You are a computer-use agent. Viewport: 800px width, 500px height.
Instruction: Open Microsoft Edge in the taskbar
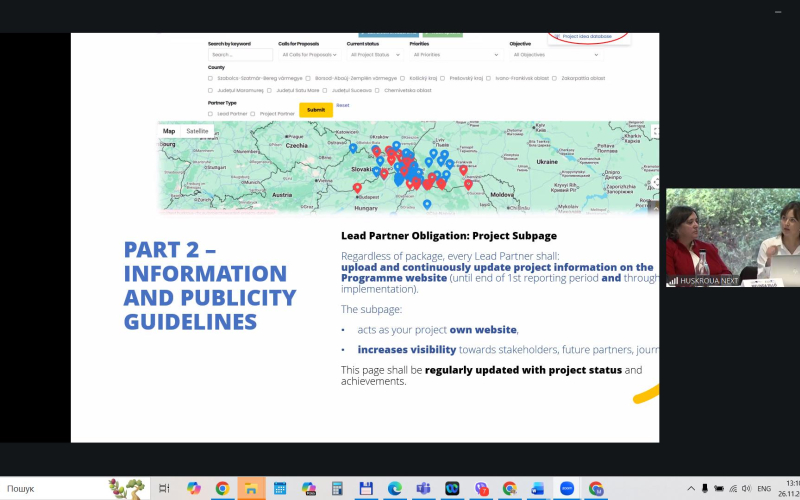[x=395, y=488]
